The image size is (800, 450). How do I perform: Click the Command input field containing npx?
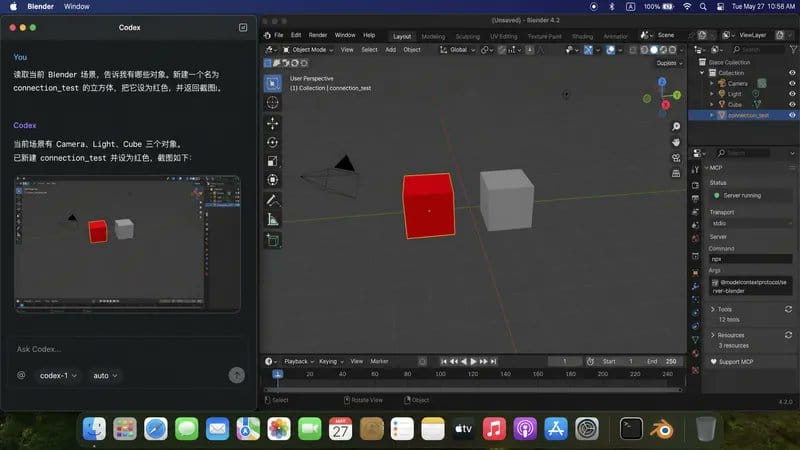pyautogui.click(x=751, y=259)
